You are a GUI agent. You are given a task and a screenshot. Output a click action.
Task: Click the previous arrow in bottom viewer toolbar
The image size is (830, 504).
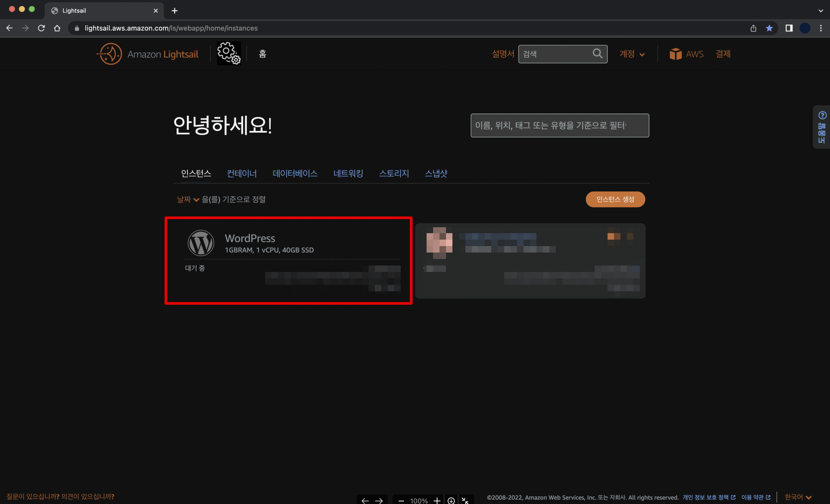365,500
